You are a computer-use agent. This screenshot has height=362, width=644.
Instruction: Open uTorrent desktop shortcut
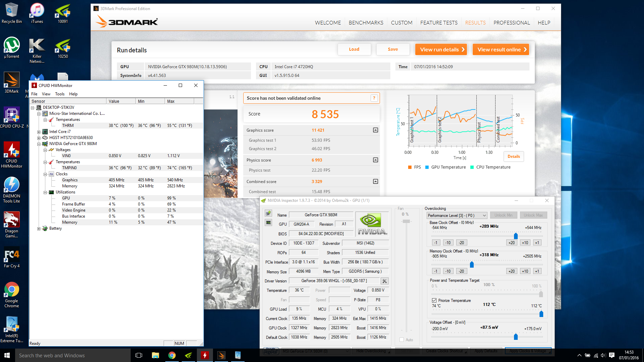[12, 48]
